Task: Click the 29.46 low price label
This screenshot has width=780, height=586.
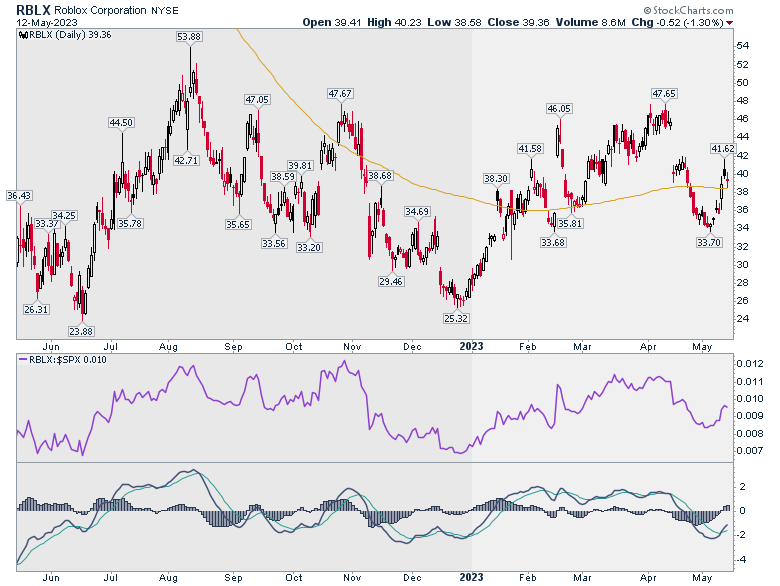Action: pyautogui.click(x=391, y=282)
